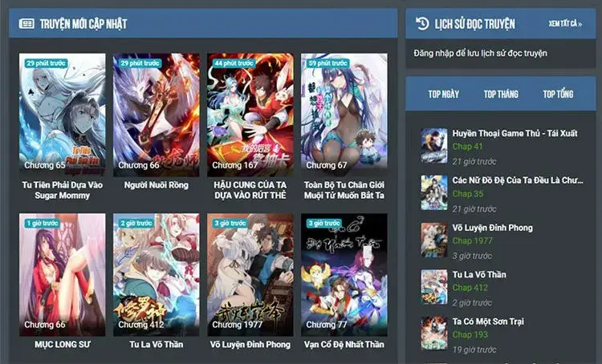Open the Vạn Cổ Đệ Nhất Thần cover
The image size is (602, 364).
pos(344,275)
